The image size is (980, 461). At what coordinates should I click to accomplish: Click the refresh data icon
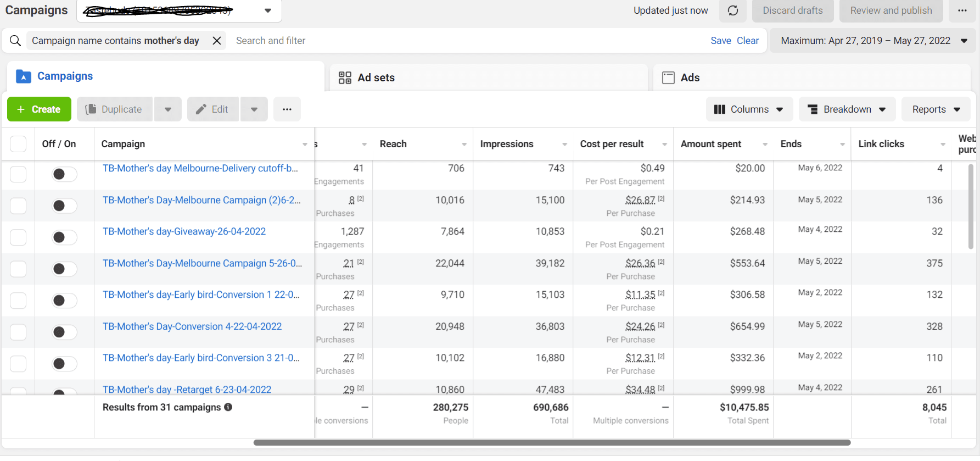(x=733, y=10)
